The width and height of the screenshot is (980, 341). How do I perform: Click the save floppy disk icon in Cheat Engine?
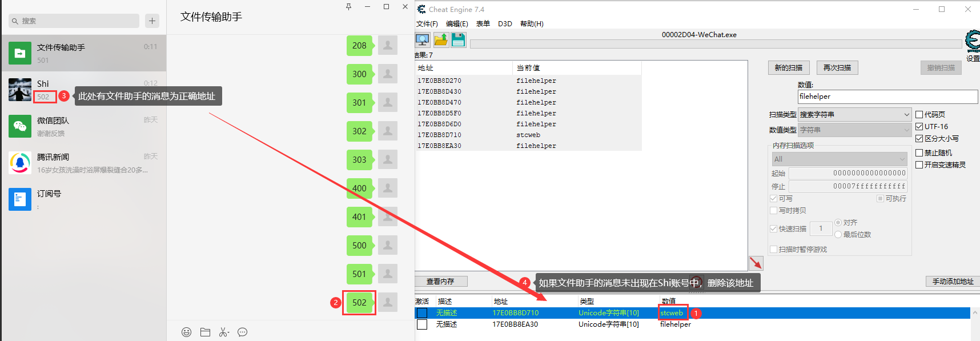(x=459, y=40)
